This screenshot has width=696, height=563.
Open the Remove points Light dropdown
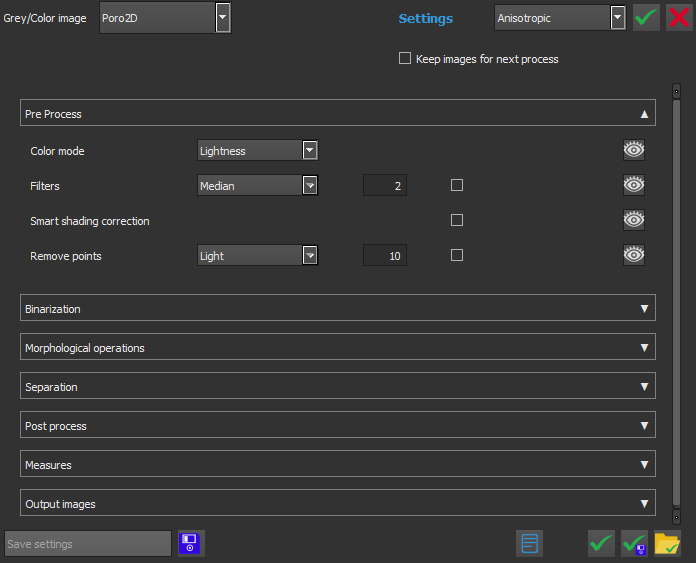coord(257,255)
